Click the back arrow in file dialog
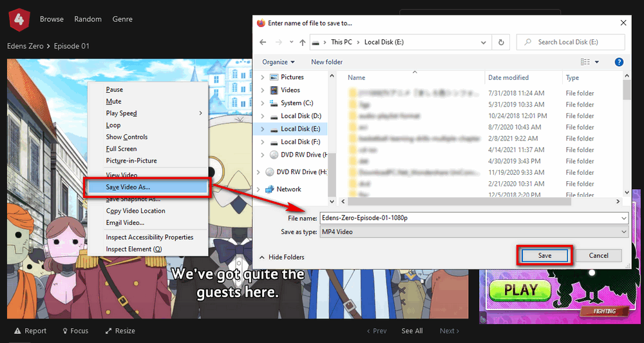The height and width of the screenshot is (343, 644). (x=263, y=43)
